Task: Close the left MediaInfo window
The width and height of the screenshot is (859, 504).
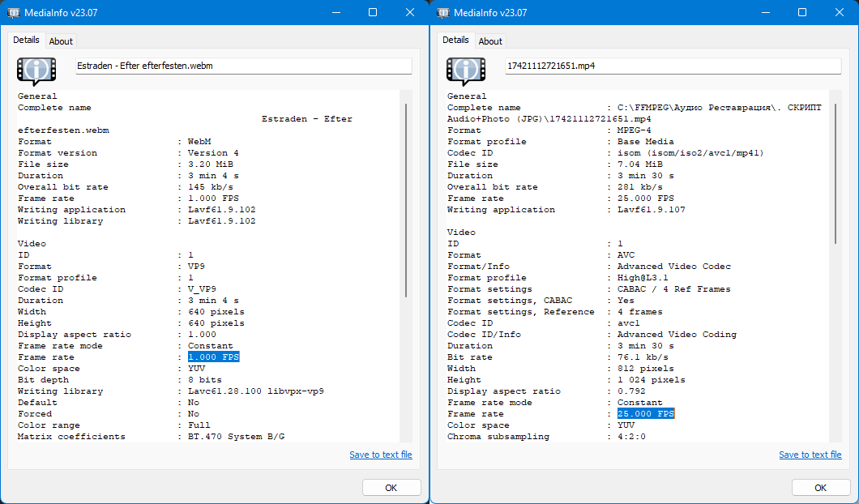Action: click(x=410, y=13)
